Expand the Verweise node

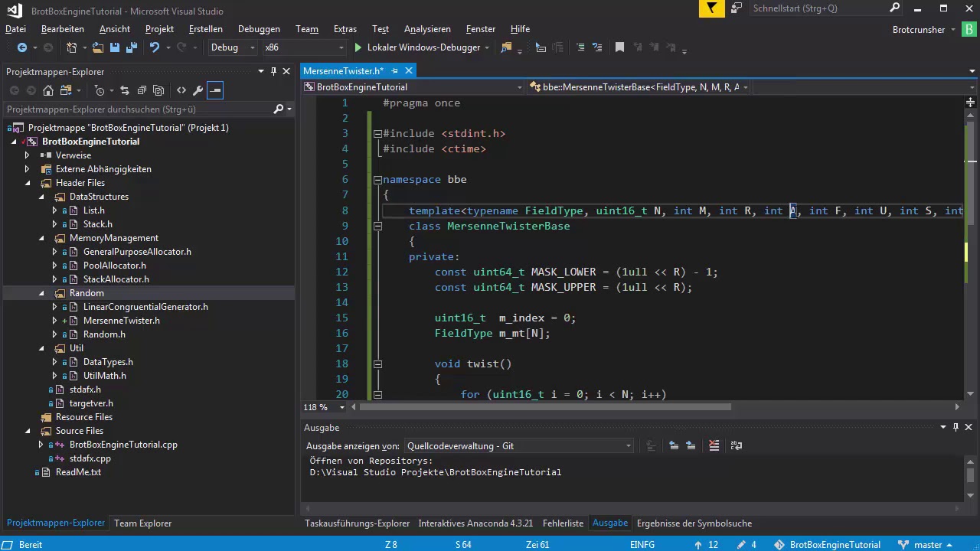pos(28,155)
